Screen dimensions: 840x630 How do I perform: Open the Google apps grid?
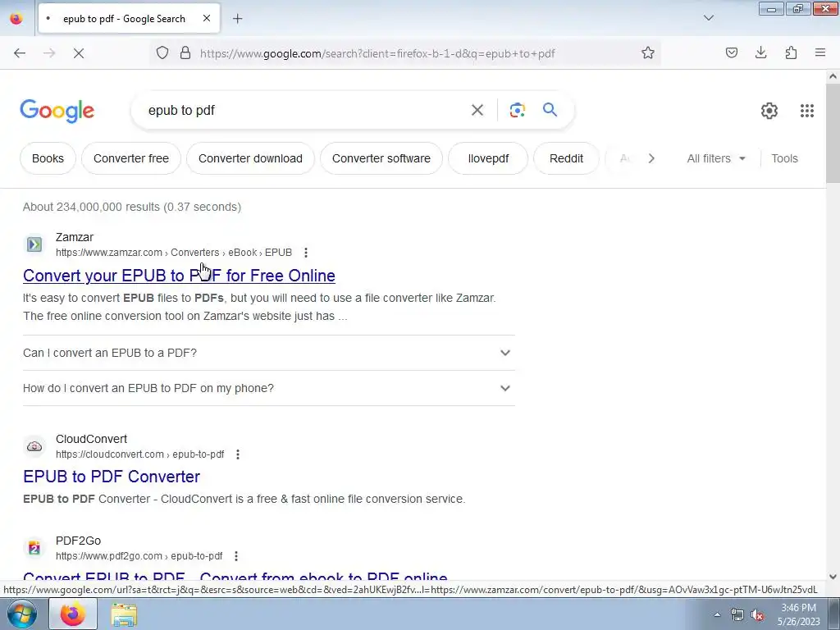click(x=807, y=111)
